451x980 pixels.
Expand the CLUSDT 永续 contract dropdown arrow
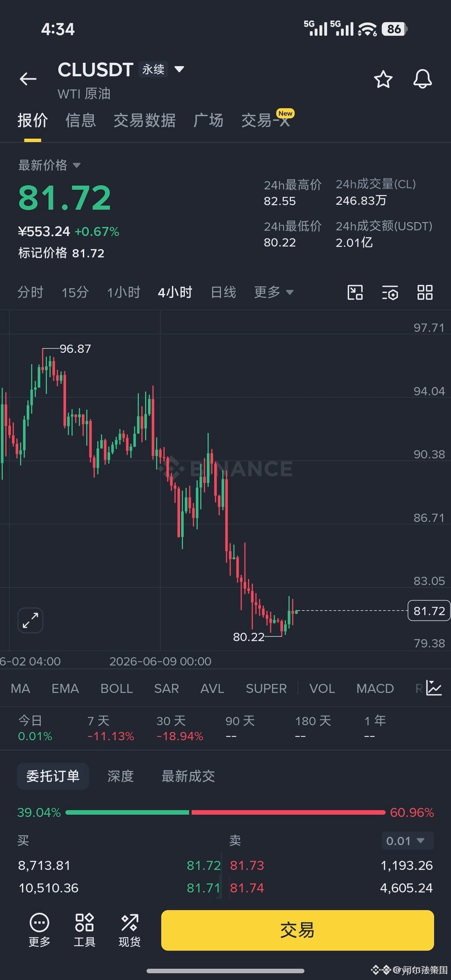tap(179, 69)
